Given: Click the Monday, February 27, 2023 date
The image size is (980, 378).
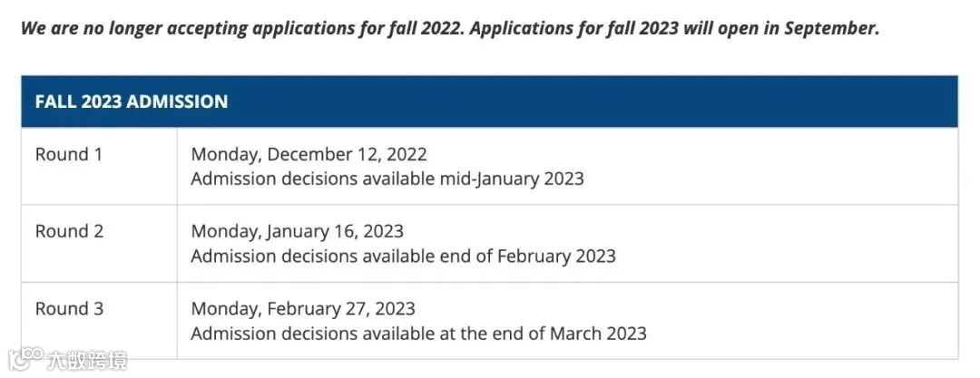Looking at the screenshot, I should tap(302, 308).
